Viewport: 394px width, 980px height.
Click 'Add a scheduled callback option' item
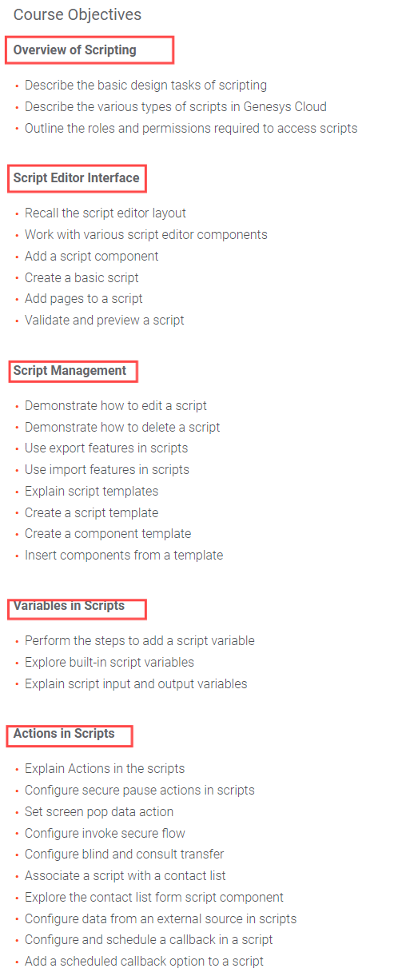tap(145, 961)
